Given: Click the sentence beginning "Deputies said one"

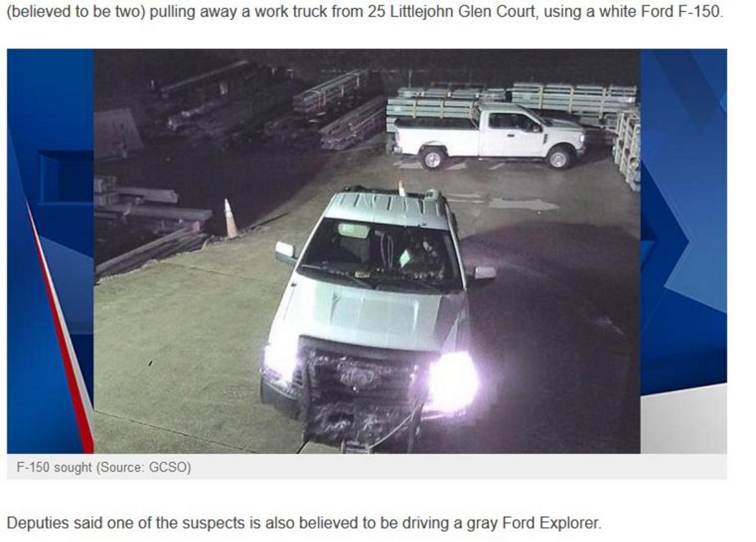Looking at the screenshot, I should [304, 523].
